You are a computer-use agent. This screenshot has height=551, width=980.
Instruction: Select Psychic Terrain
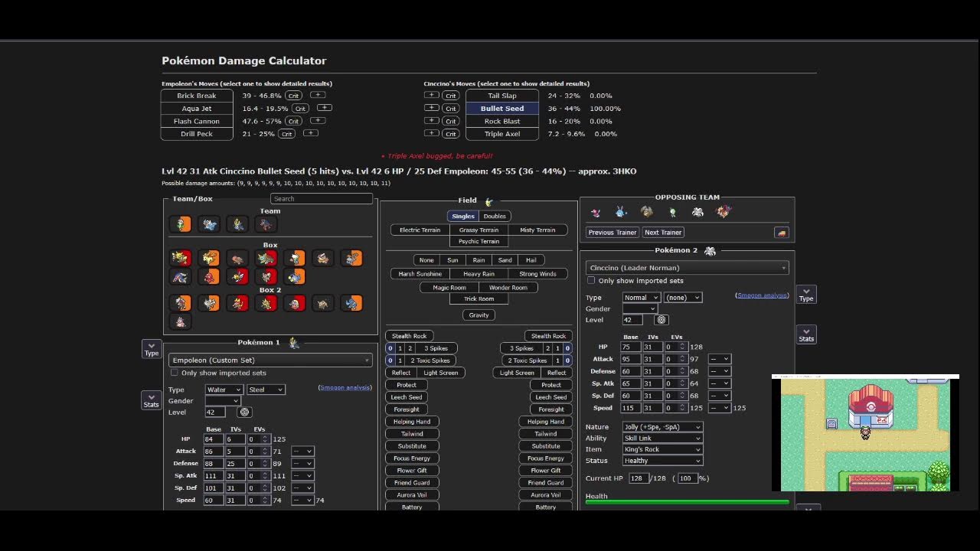[x=479, y=241]
